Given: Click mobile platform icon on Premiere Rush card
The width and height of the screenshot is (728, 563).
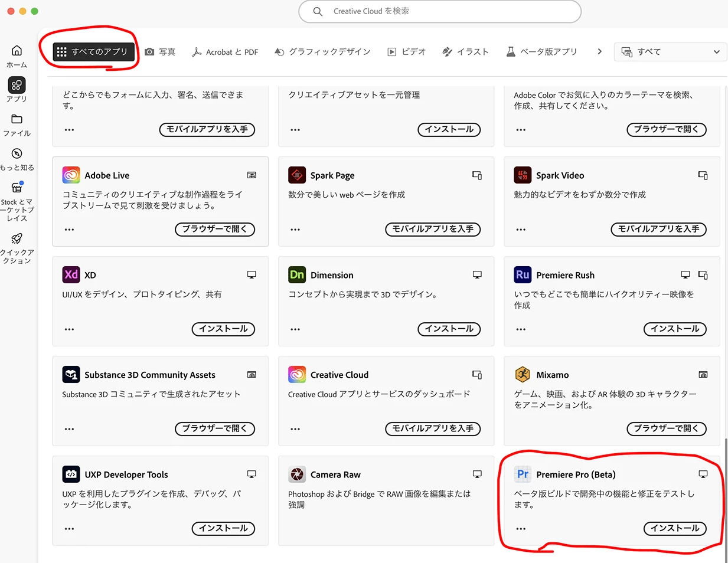Looking at the screenshot, I should tap(703, 275).
